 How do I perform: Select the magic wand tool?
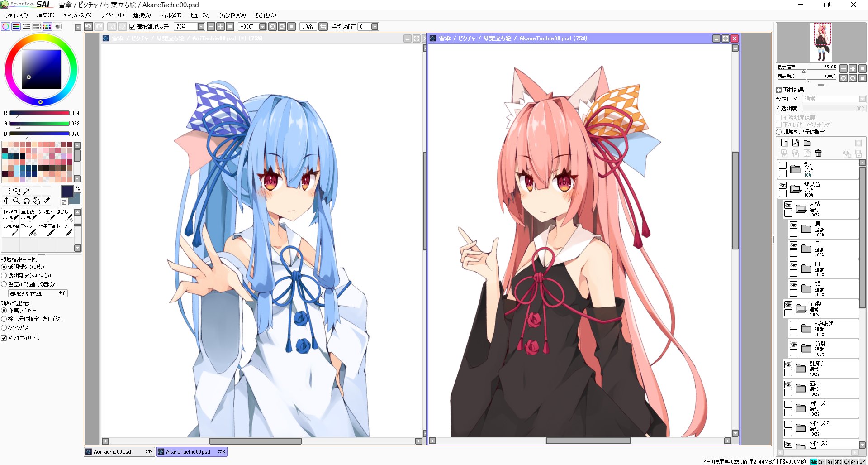tap(26, 191)
